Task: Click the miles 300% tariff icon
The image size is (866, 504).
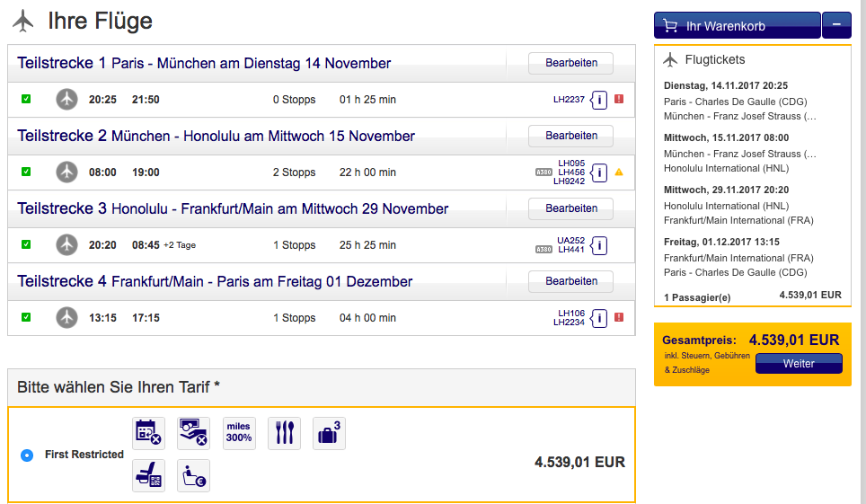Action: [239, 433]
